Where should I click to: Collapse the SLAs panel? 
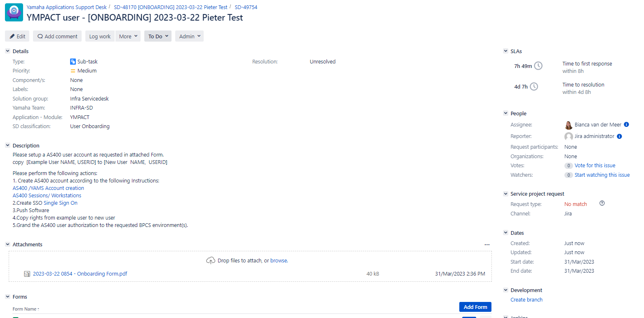506,51
